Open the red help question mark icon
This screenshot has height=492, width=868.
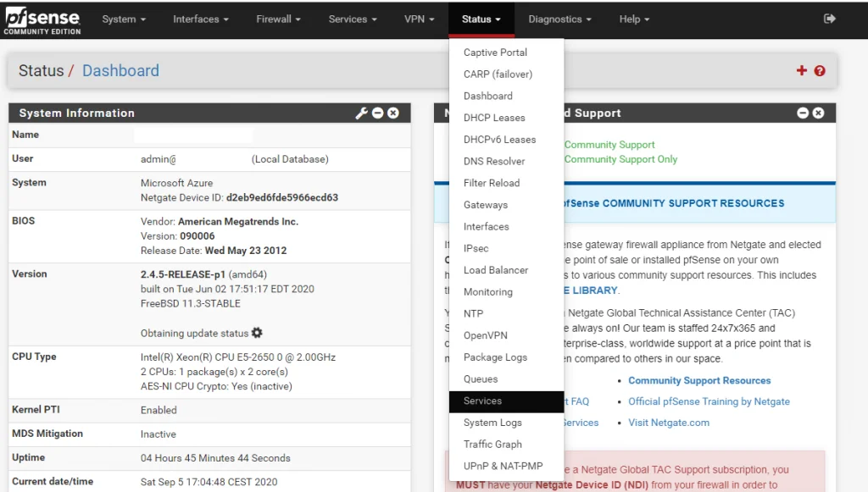(820, 71)
